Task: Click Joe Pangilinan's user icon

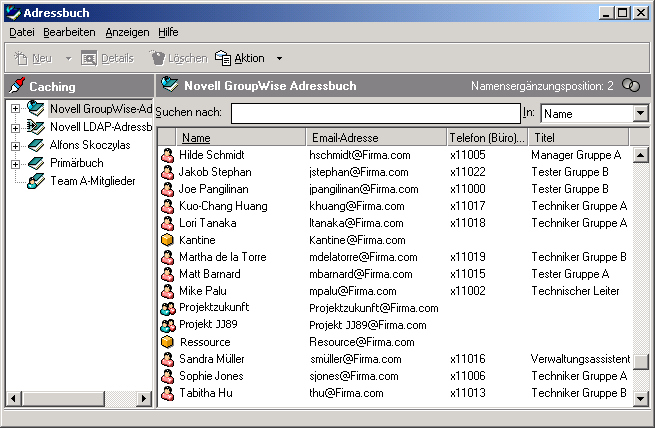Action: [x=168, y=190]
